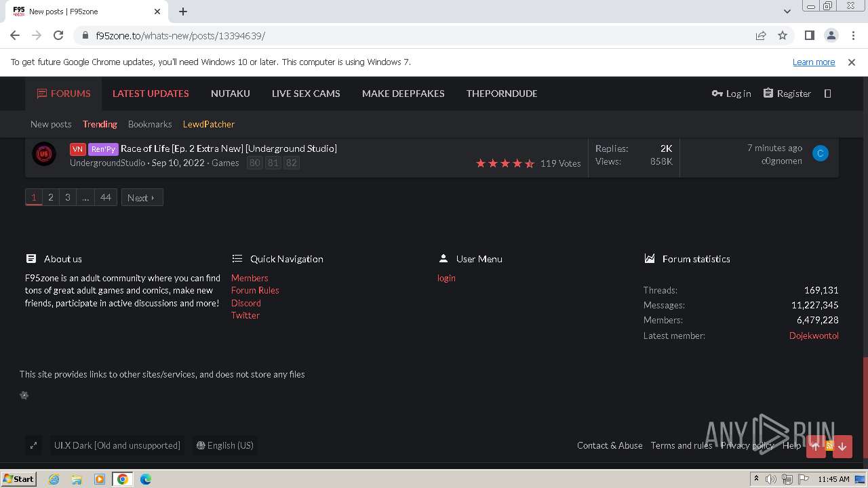This screenshot has height=488, width=868.
Task: Open the LIVE SEX CAMS menu item
Action: (x=306, y=94)
